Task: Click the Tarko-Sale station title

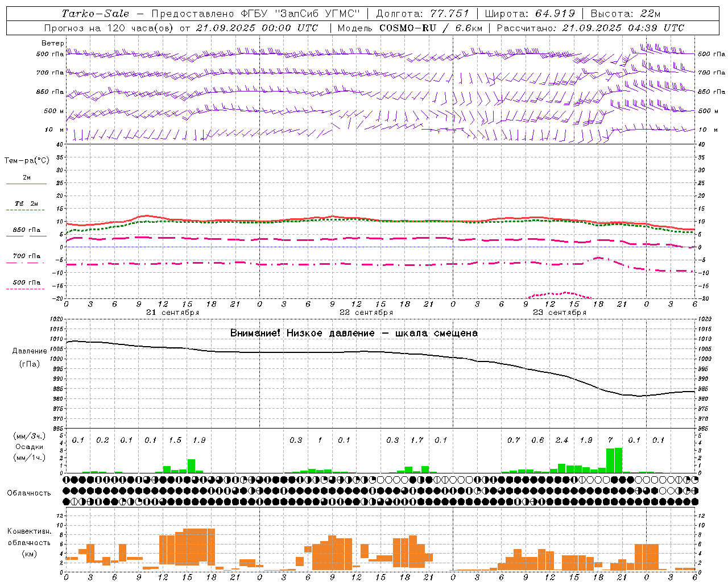Action: click(x=95, y=14)
